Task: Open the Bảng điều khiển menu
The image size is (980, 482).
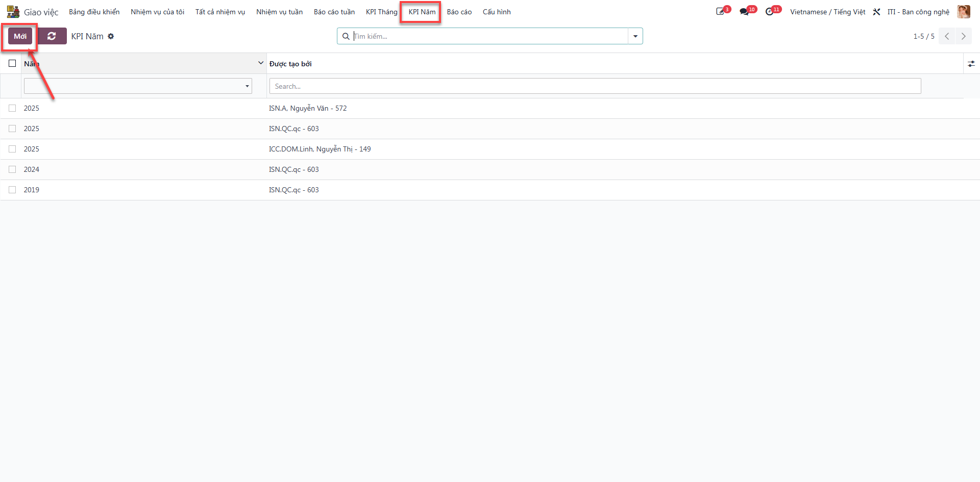Action: click(94, 12)
